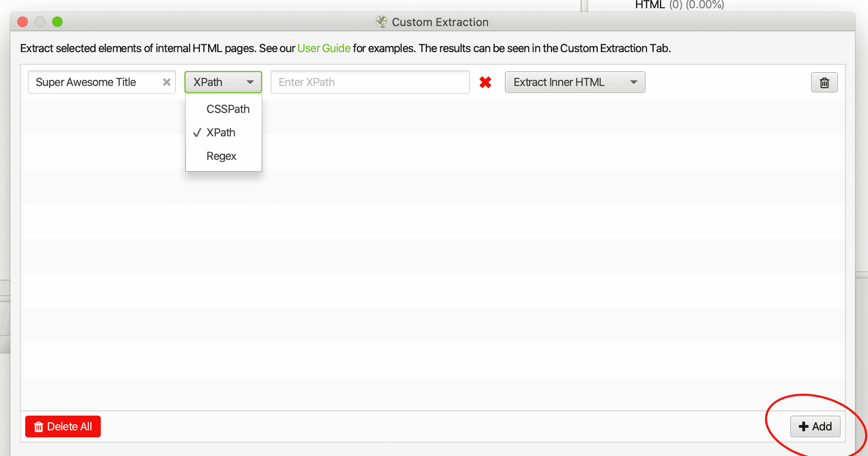Clear the Super Awesome Title name using the x icon

coord(166,82)
